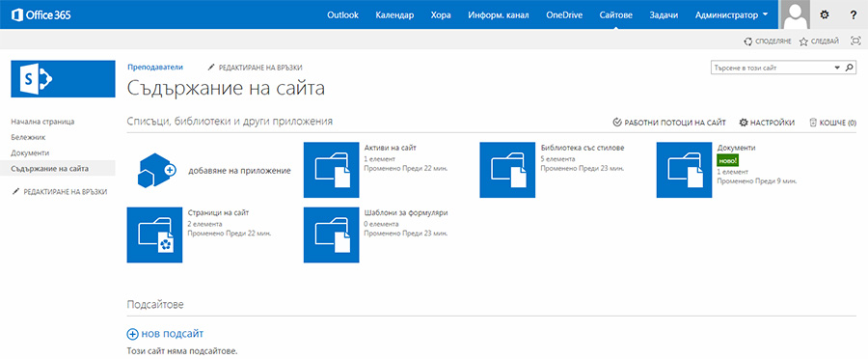
Task: Open the user profile avatar
Action: point(795,14)
